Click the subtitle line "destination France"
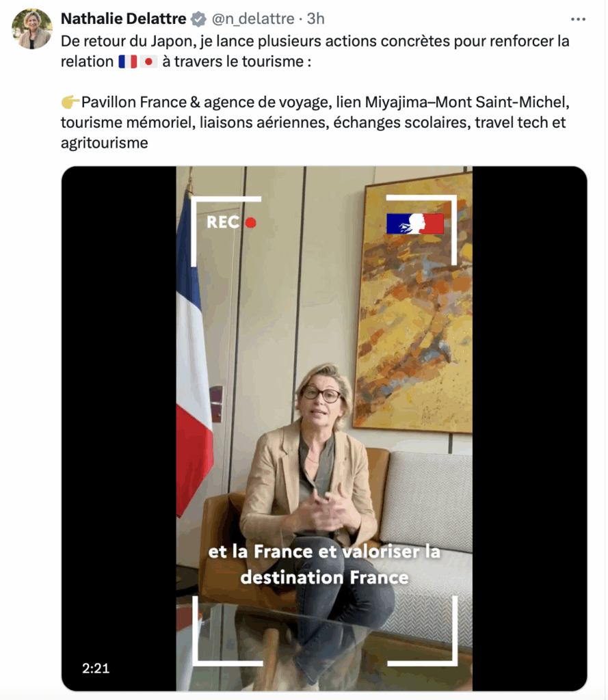The height and width of the screenshot is (700, 608). click(324, 577)
